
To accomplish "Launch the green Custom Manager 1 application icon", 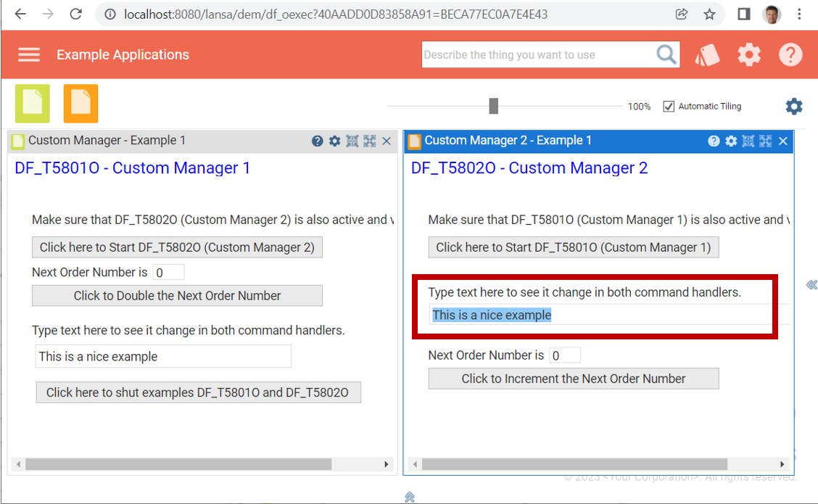I will point(33,104).
